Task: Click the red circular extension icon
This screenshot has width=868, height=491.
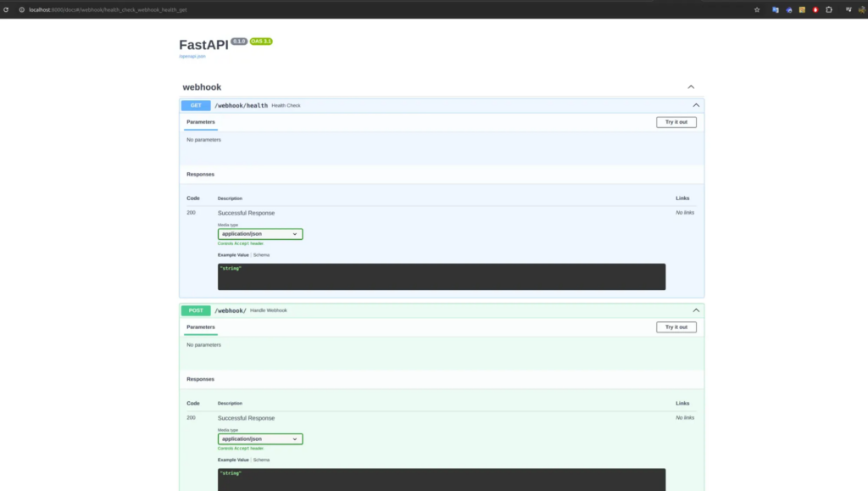Action: [x=815, y=9]
